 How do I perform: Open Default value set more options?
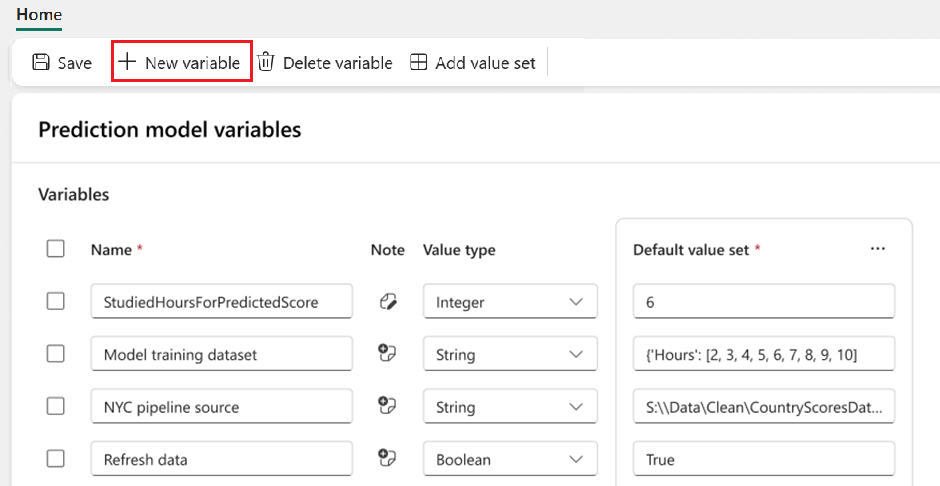[878, 249]
